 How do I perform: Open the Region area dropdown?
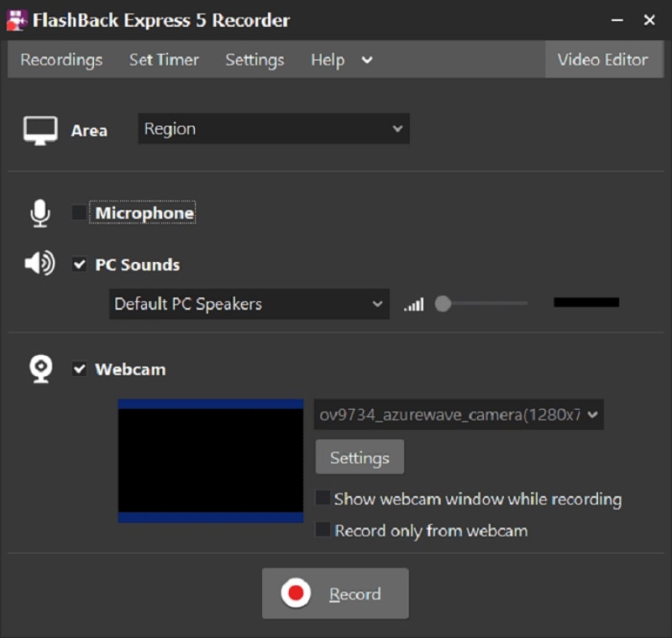273,128
